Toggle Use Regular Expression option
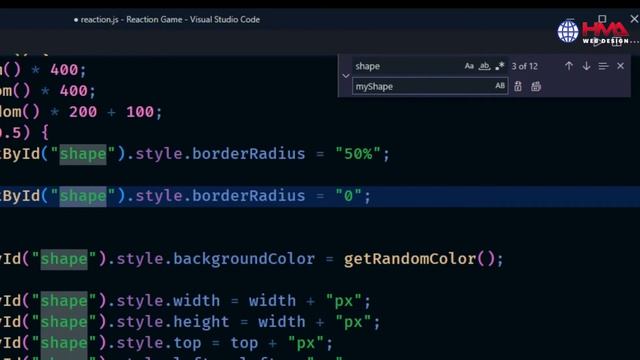Screen dimensions: 640x360 click(500, 66)
